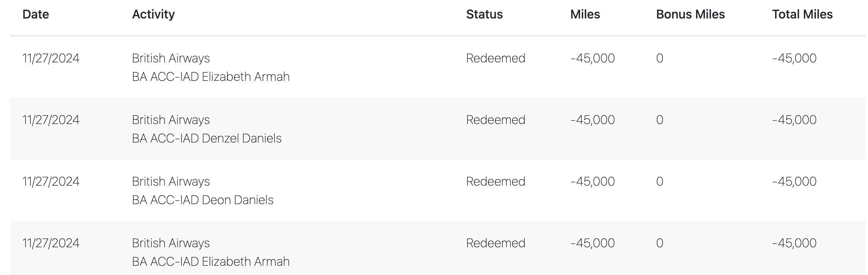Click -45,000 Miles value in first row

593,58
